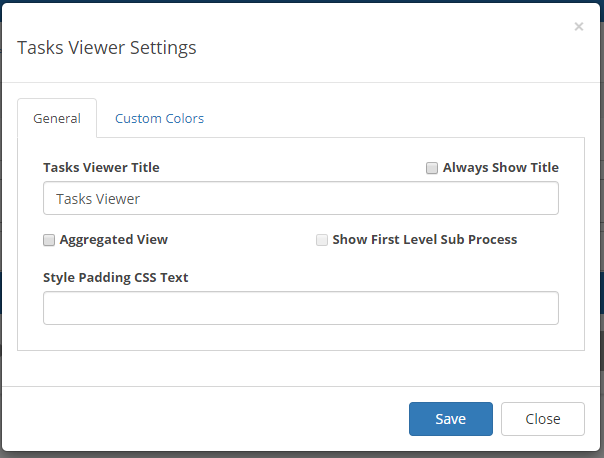Click the empty panel space below the CSS field

coord(301,337)
